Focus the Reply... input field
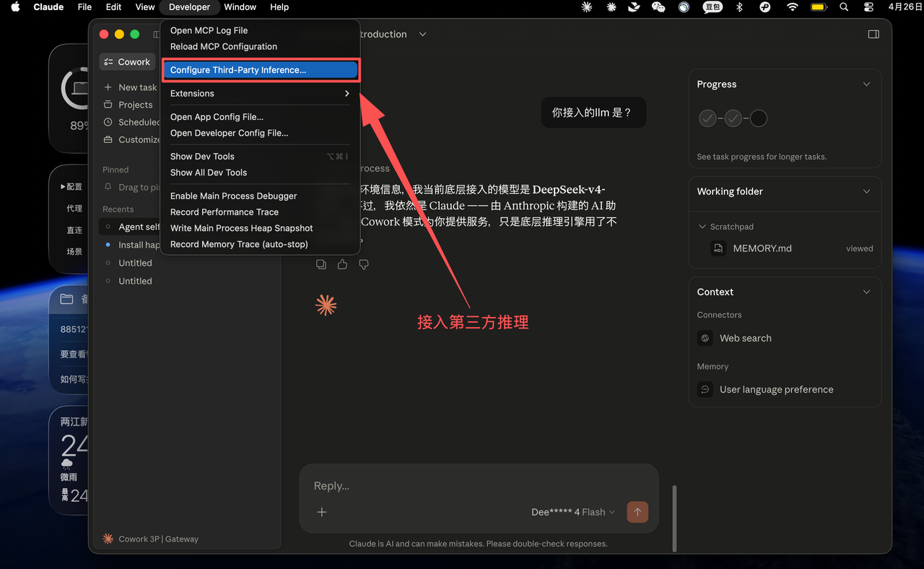 pyautogui.click(x=479, y=486)
